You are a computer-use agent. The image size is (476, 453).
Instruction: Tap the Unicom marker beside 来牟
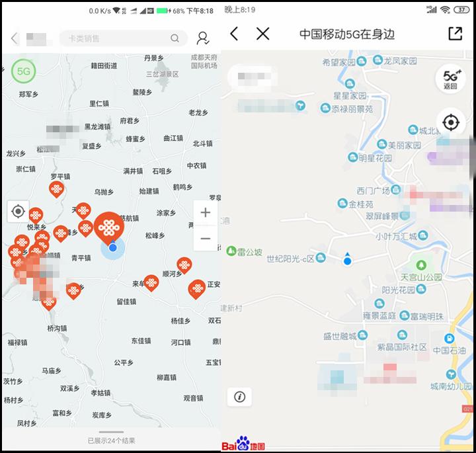coord(151,283)
